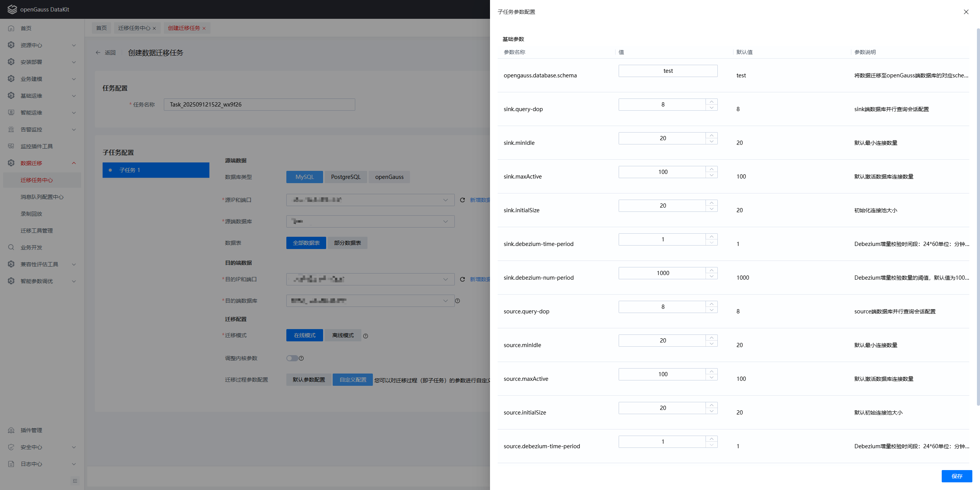This screenshot has height=490, width=980.
Task: Click the openGauss DataKit logo icon
Action: [12, 9]
